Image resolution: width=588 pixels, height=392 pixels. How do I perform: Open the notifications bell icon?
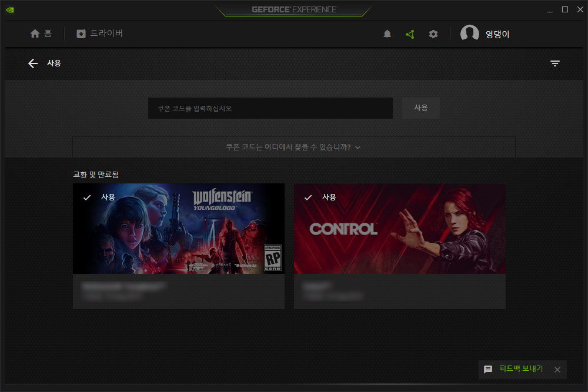click(387, 34)
